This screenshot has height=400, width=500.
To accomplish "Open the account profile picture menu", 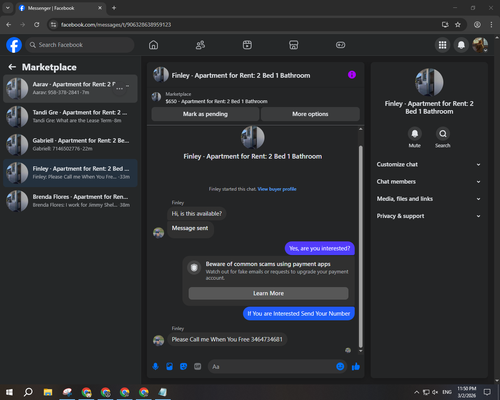I will (x=480, y=45).
